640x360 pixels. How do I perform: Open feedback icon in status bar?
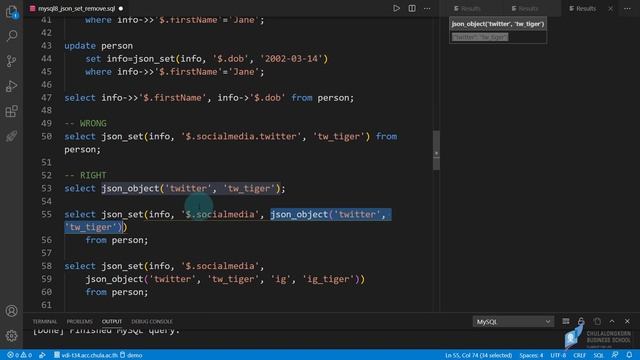point(615,355)
